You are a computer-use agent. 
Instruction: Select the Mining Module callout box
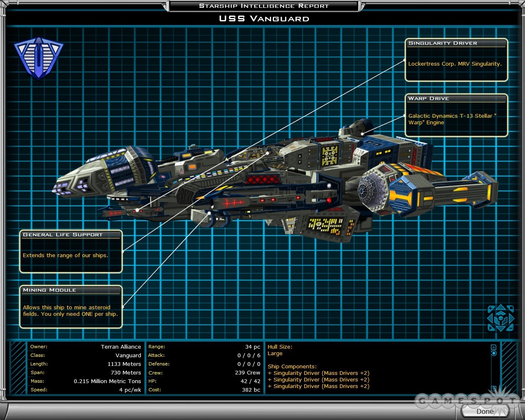coord(71,307)
